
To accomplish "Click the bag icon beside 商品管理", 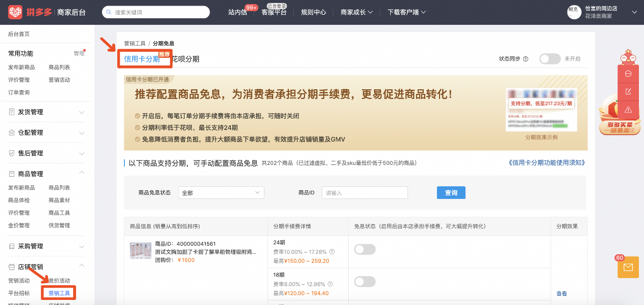I will coord(12,174).
